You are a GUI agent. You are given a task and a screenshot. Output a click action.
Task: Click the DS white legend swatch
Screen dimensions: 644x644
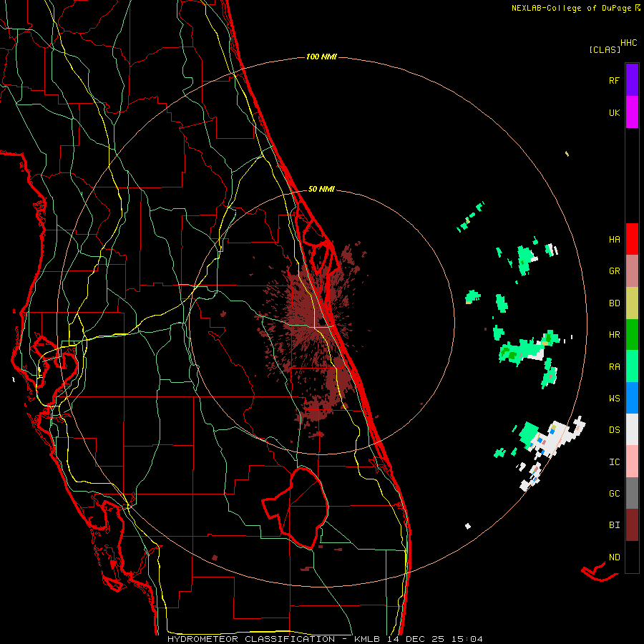(632, 429)
